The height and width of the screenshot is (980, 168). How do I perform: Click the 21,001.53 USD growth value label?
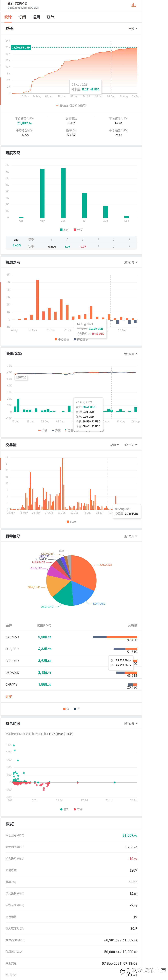coord(21,48)
